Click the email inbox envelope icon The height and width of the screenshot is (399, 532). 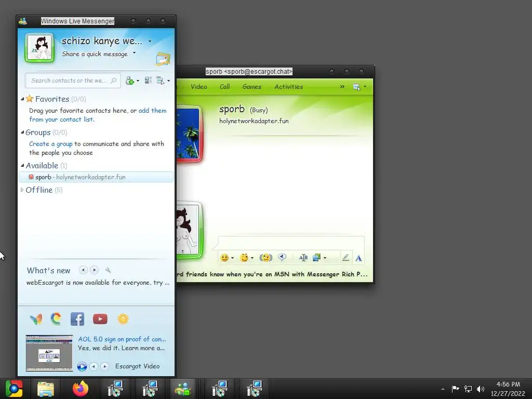pos(163,59)
